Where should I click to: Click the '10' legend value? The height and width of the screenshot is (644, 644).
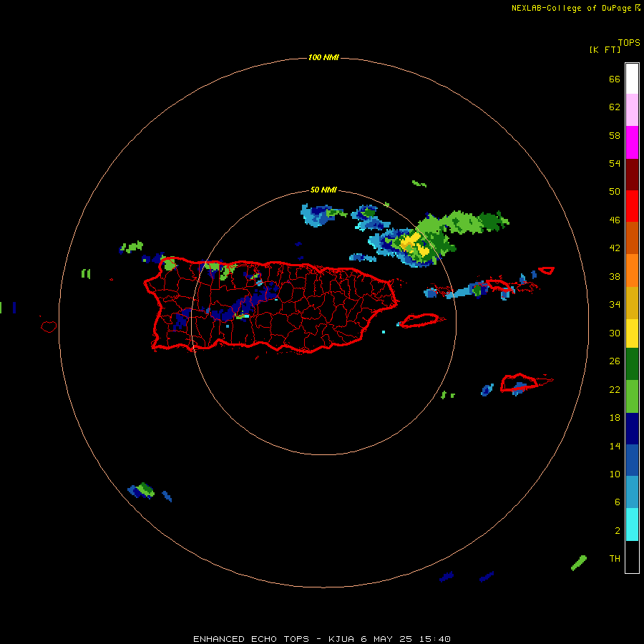click(615, 474)
